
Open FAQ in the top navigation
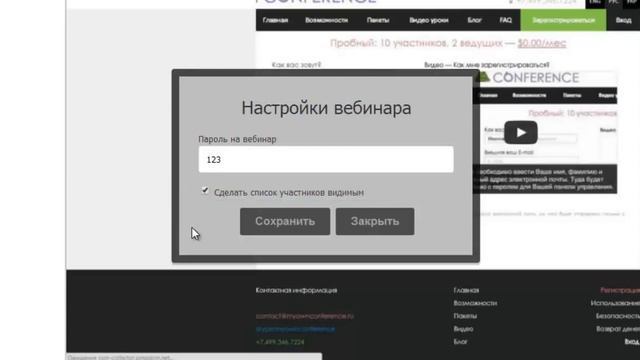505,20
